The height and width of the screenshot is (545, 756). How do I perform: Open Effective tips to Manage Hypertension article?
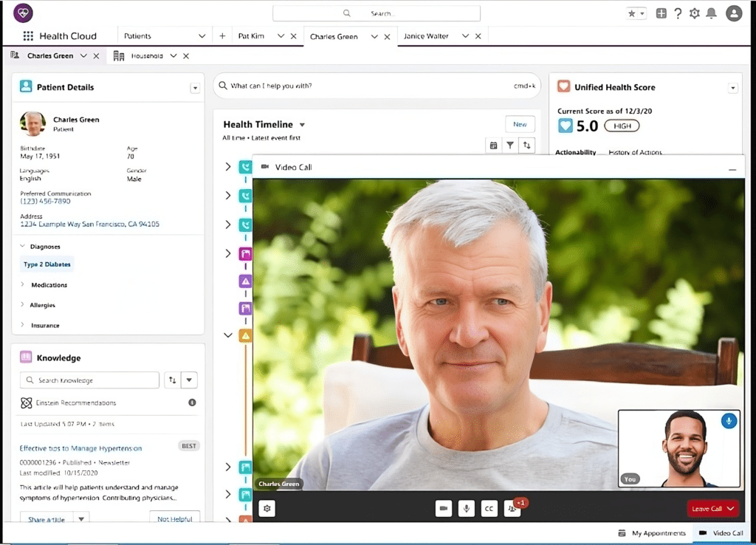[x=80, y=448]
